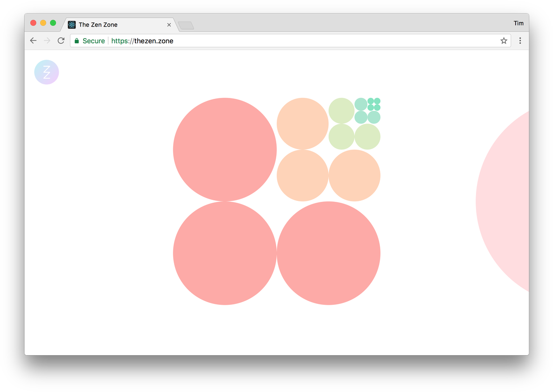Bookmark the page with the star icon
Viewport: 553px width, 392px height.
[x=504, y=41]
